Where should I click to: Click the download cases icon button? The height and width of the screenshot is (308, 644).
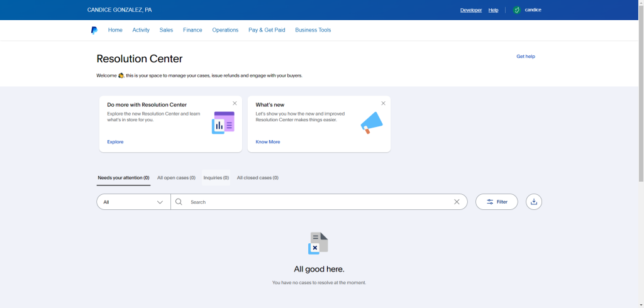point(533,202)
